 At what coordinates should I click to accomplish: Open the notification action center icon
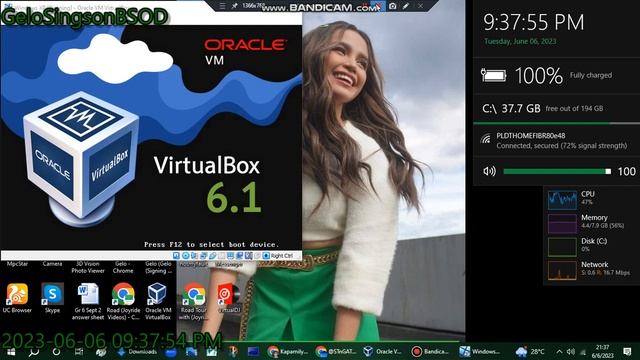click(x=627, y=351)
